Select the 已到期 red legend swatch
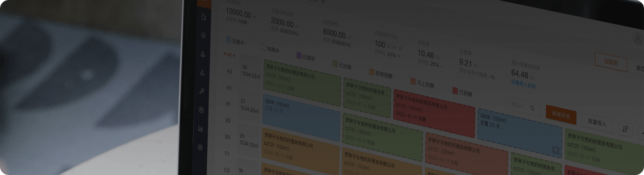The height and width of the screenshot is (175, 644). click(x=455, y=90)
